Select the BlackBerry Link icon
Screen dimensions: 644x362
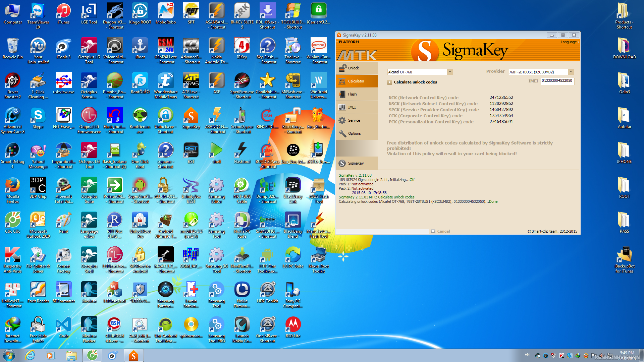(293, 190)
